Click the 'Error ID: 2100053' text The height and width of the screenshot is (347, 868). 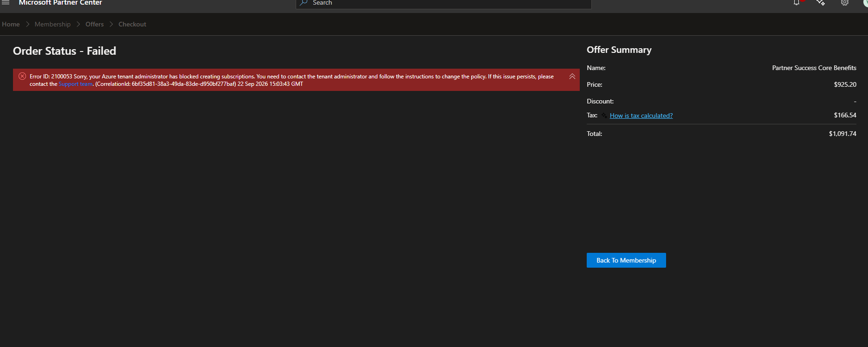[51, 77]
